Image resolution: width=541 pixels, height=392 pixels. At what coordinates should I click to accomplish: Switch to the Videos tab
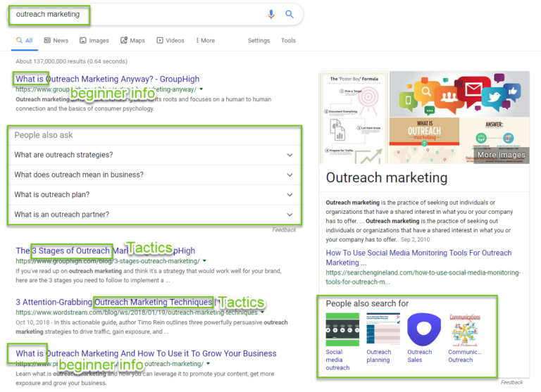(x=170, y=41)
